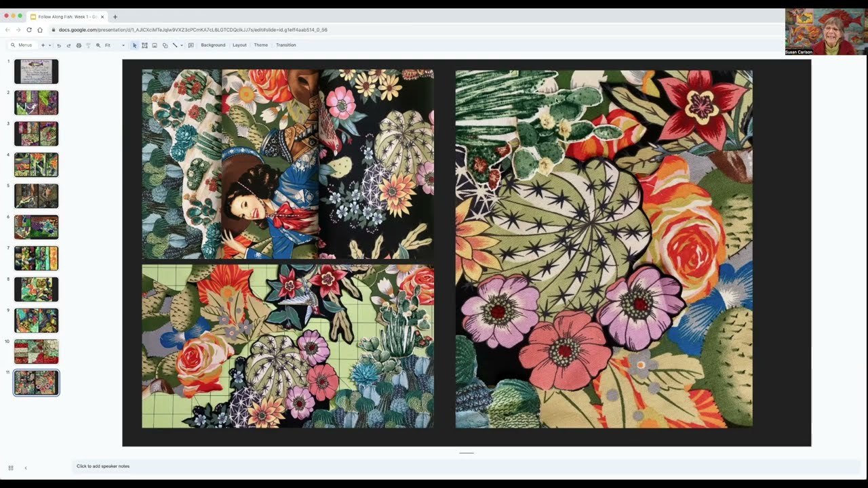Select slide 11 thumbnail
The image size is (868, 488).
point(37,383)
